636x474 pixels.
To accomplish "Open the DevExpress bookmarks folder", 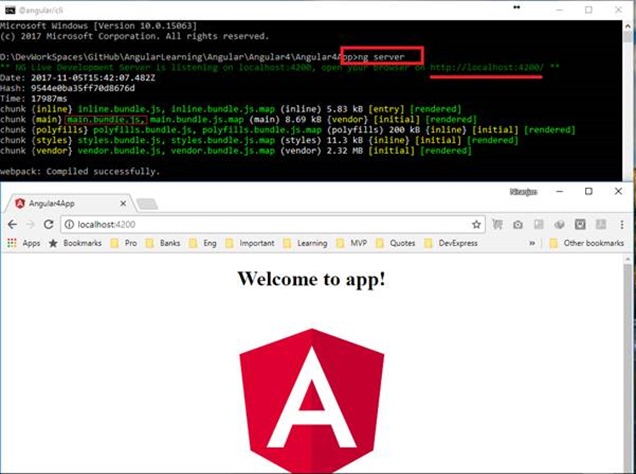I will point(451,243).
